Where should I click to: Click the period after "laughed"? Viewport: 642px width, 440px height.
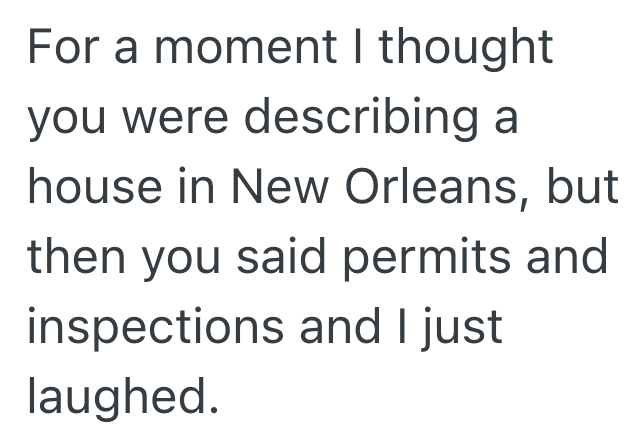[211, 412]
